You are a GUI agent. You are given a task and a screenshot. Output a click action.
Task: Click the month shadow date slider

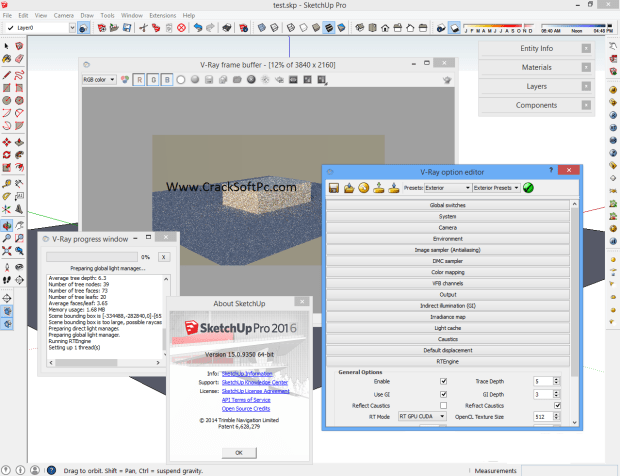[498, 28]
